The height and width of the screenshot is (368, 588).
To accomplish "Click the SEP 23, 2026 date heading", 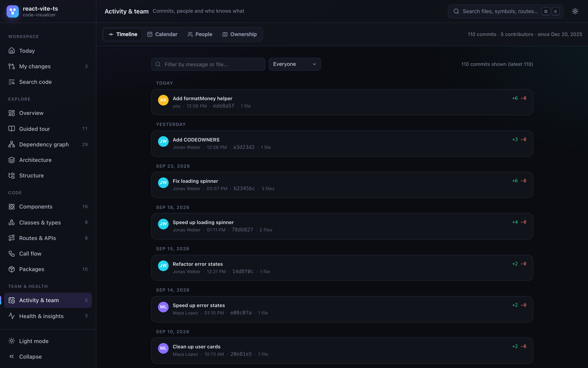I will pyautogui.click(x=173, y=166).
